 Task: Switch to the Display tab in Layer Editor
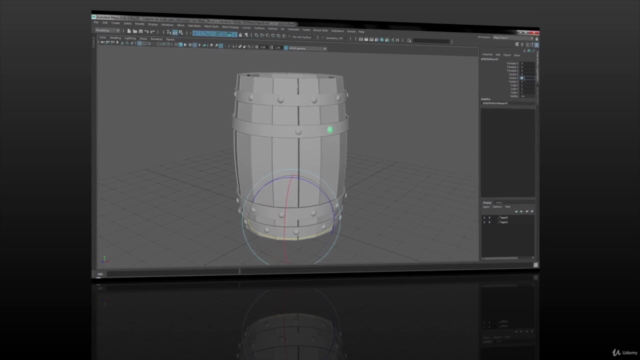tap(487, 202)
